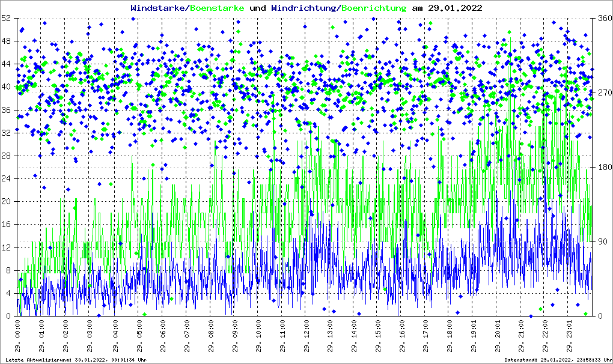
Task: Click the 360 degree label on right axis
Action: (x=603, y=18)
